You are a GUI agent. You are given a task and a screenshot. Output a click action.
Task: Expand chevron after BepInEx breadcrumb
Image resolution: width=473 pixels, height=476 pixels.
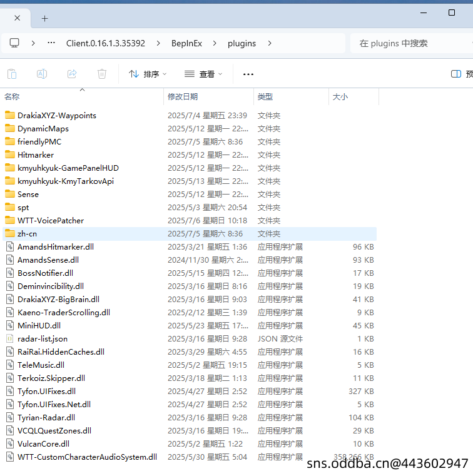pyautogui.click(x=215, y=43)
